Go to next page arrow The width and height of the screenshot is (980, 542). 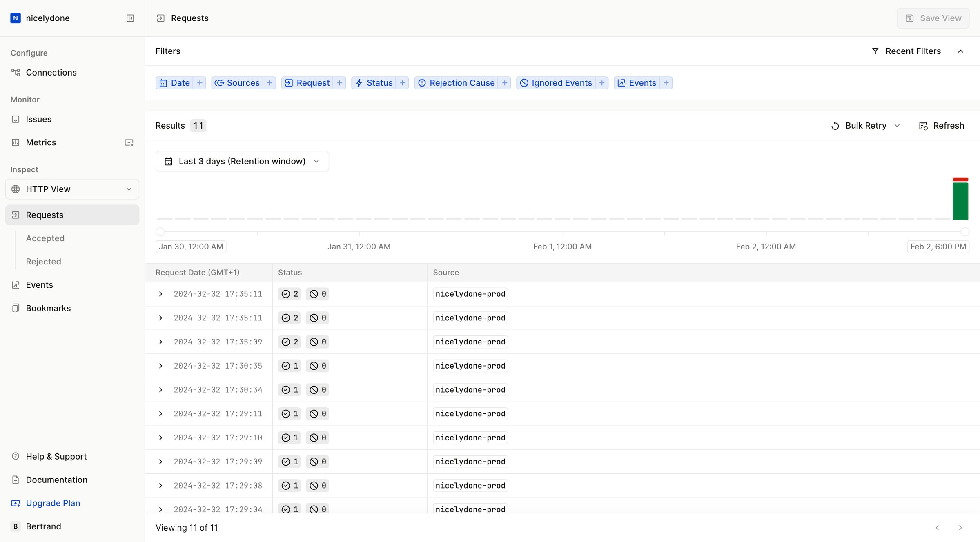(x=960, y=528)
